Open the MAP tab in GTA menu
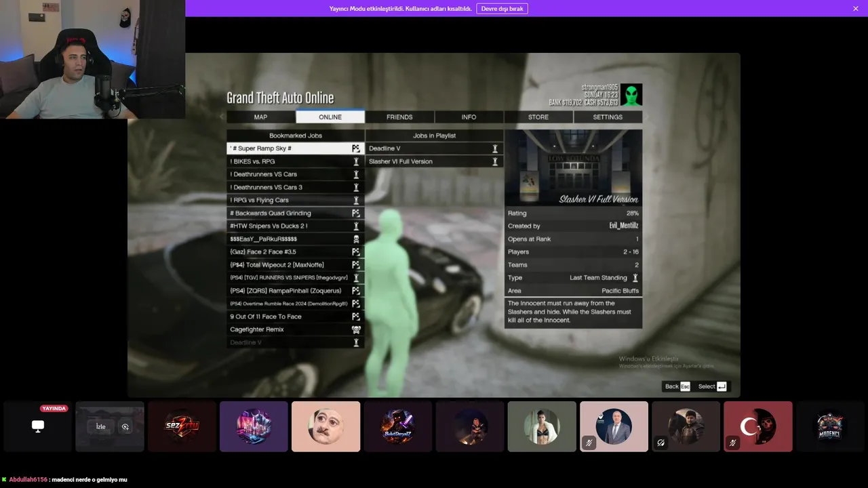This screenshot has height=488, width=868. [x=260, y=117]
